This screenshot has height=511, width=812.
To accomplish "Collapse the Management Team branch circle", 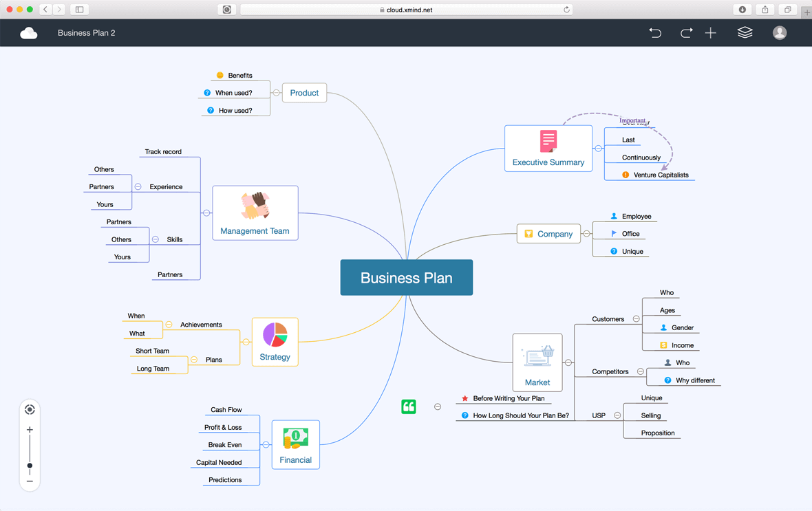I will pos(206,213).
